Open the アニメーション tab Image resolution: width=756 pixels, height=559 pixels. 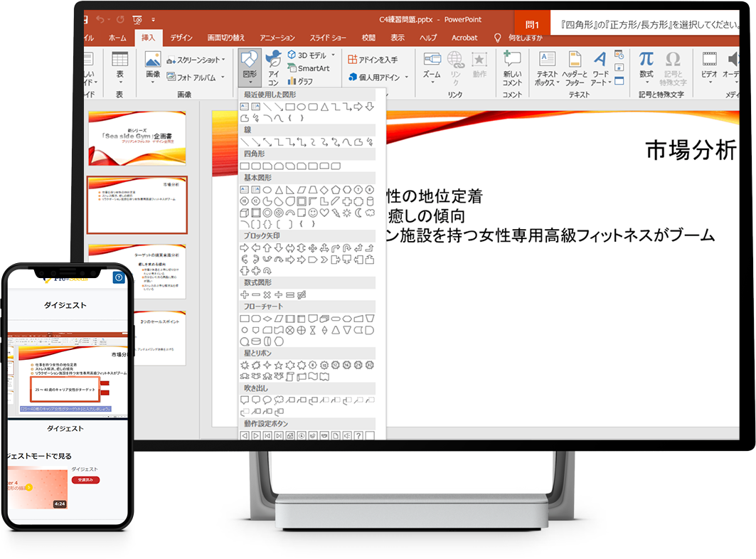pyautogui.click(x=277, y=38)
